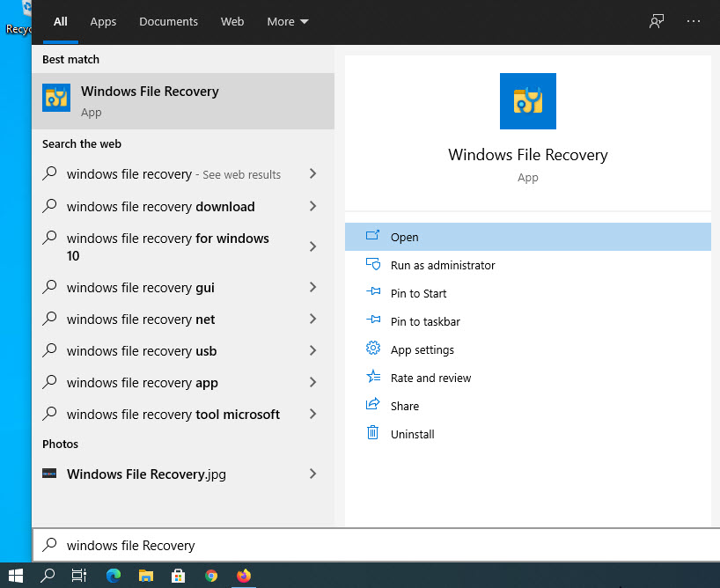This screenshot has width=720, height=588.
Task: Switch to the Web tab
Action: pyautogui.click(x=232, y=22)
